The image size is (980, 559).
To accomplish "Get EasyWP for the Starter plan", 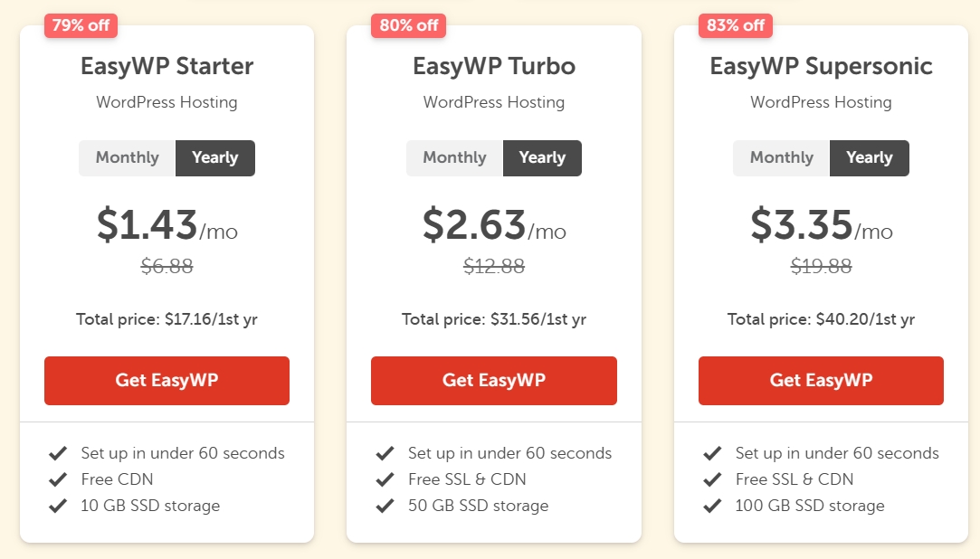I will point(167,381).
